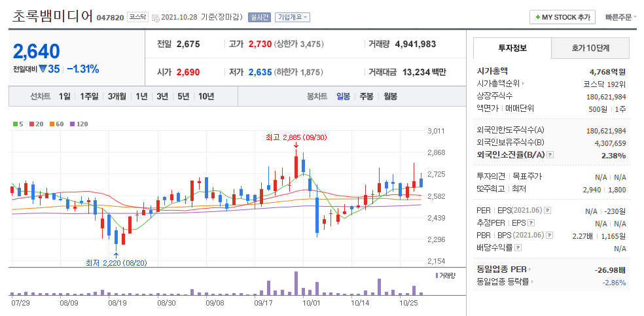Click the stock code 047820
Screen dimensions: 644x316
(110, 18)
